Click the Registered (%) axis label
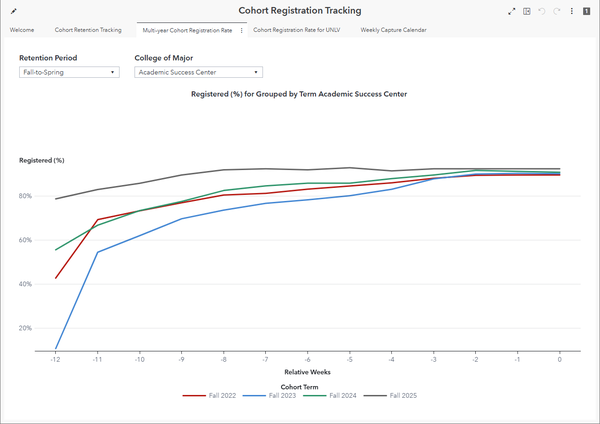Screen dimensions: 600x424 42,160
